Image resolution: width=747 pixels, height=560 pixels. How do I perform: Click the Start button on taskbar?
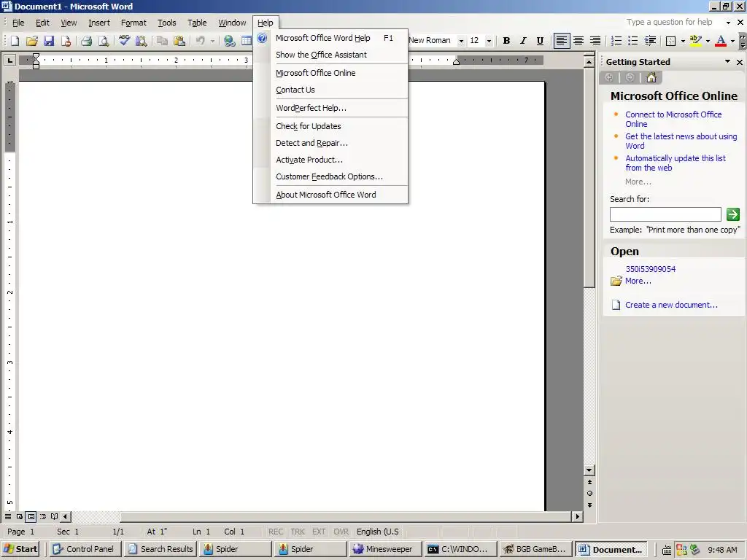click(x=20, y=549)
